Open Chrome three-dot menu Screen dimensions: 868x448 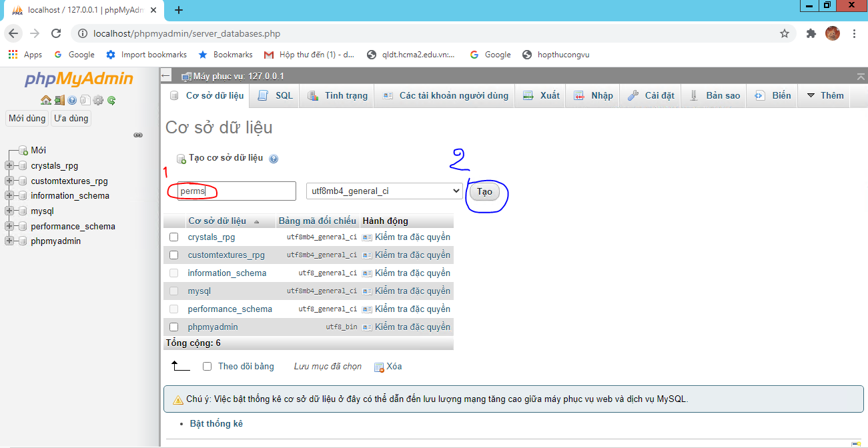click(854, 33)
